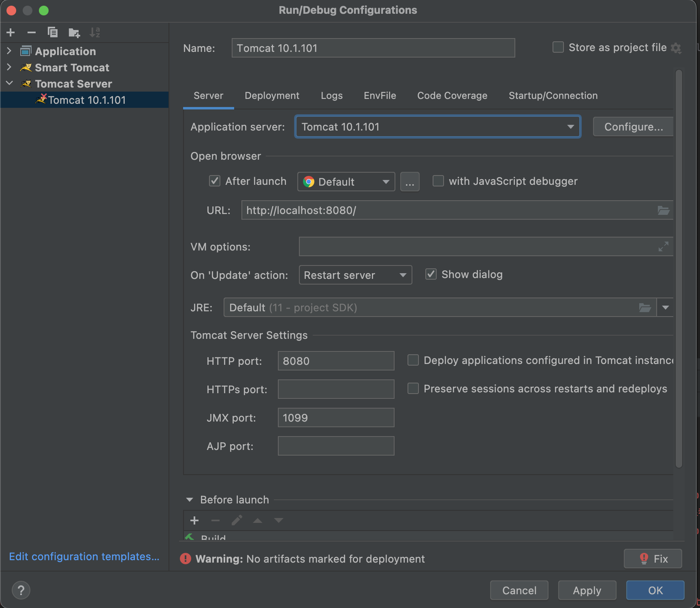The image size is (700, 608).
Task: Click the Configure... button
Action: (633, 127)
